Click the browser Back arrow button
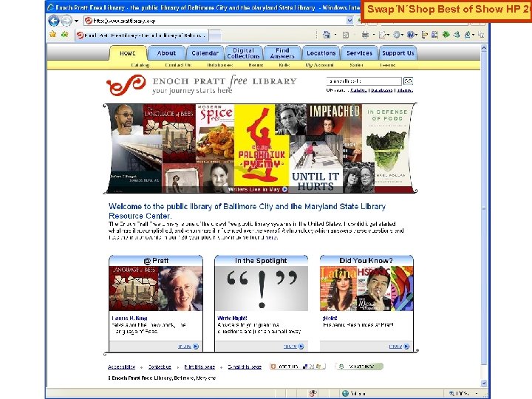This screenshot has height=399, width=532. [54, 21]
